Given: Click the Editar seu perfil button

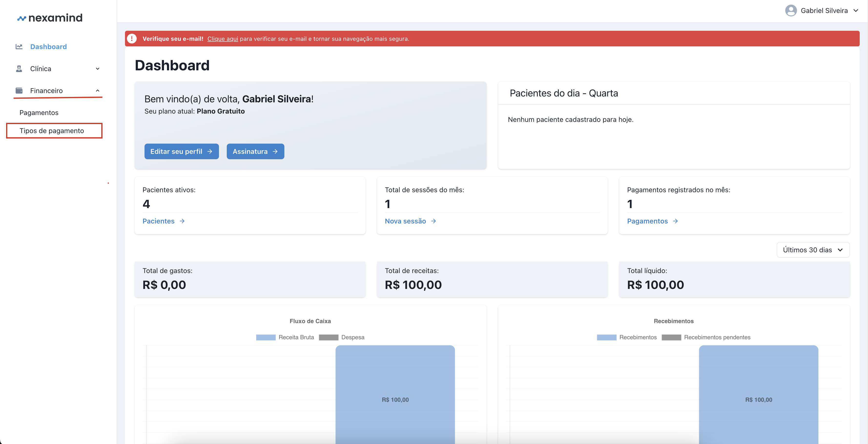Looking at the screenshot, I should pyautogui.click(x=182, y=151).
